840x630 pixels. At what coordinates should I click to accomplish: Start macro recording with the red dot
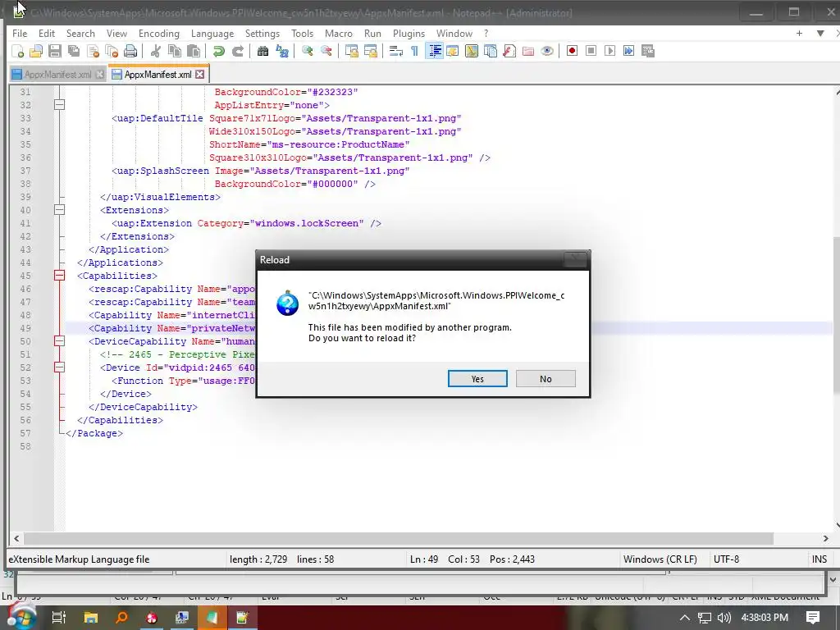(x=572, y=51)
